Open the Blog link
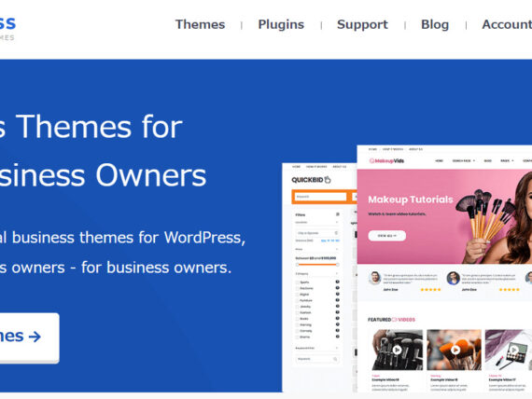The width and height of the screenshot is (532, 399). [x=435, y=24]
